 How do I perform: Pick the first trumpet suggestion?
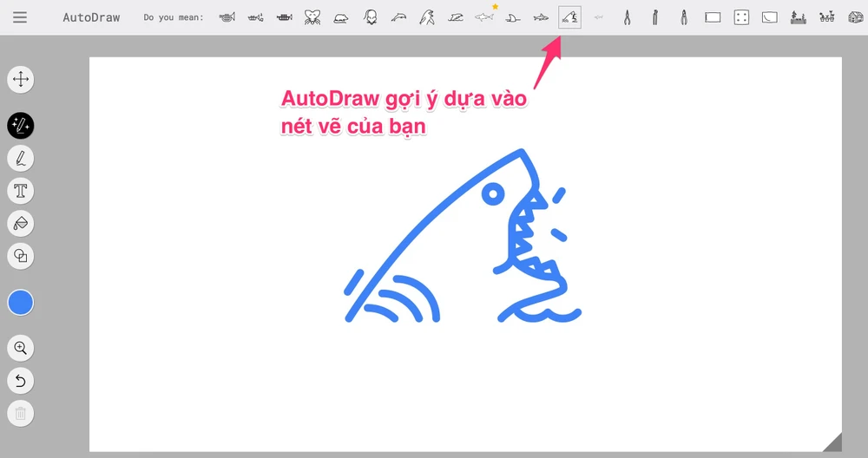227,17
